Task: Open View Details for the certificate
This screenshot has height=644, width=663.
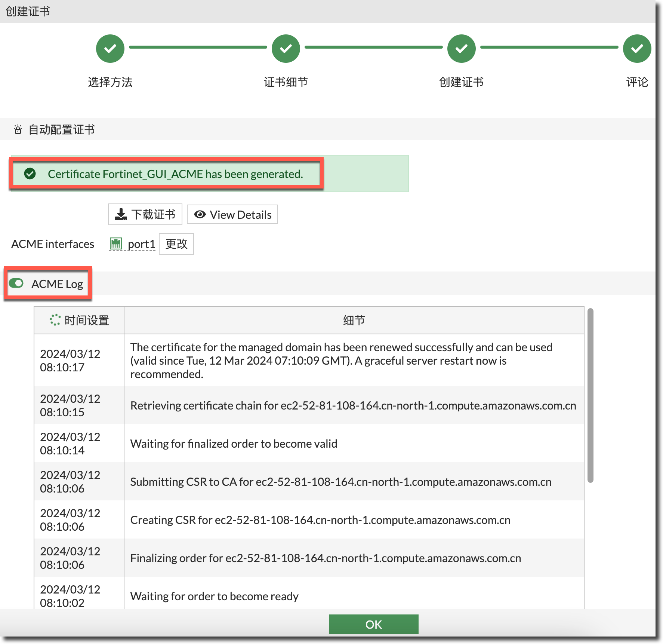Action: coord(232,215)
